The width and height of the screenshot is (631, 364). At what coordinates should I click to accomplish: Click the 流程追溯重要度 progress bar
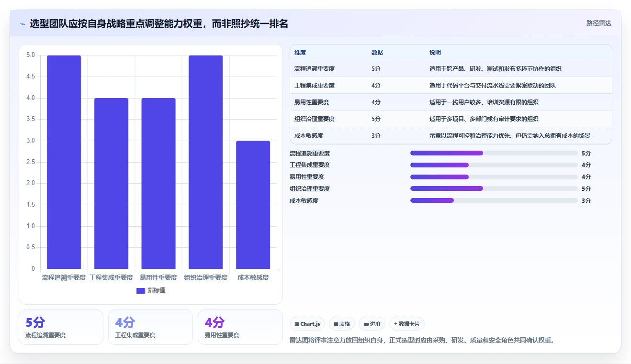click(x=494, y=153)
